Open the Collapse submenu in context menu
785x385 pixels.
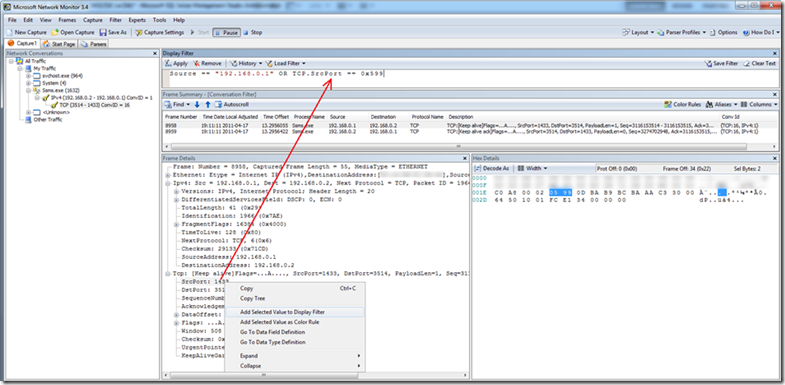tap(295, 366)
